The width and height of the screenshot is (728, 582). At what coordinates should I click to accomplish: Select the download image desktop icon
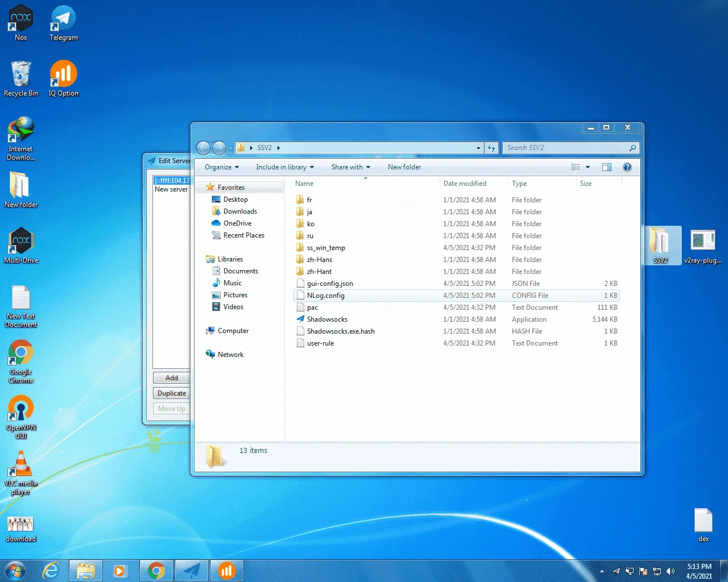click(21, 529)
